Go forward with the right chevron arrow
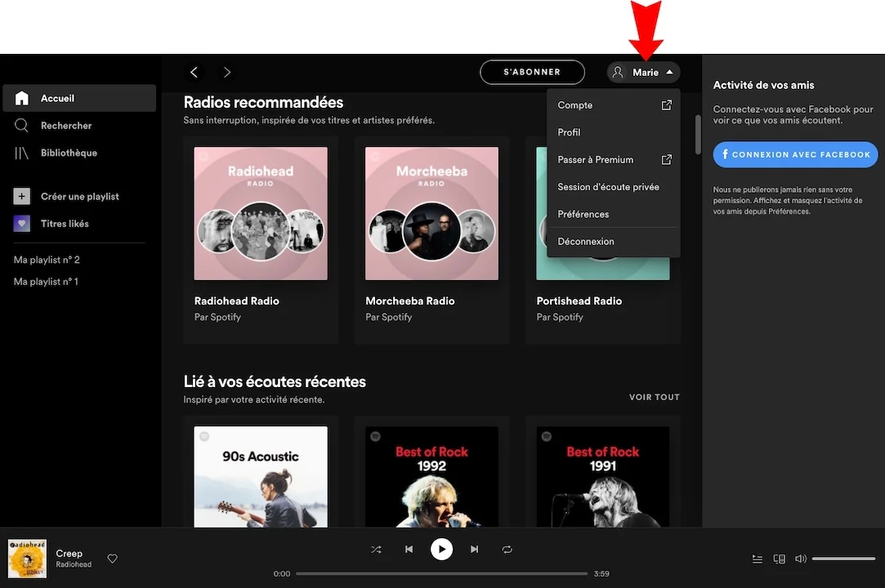The width and height of the screenshot is (885, 588). coord(227,72)
